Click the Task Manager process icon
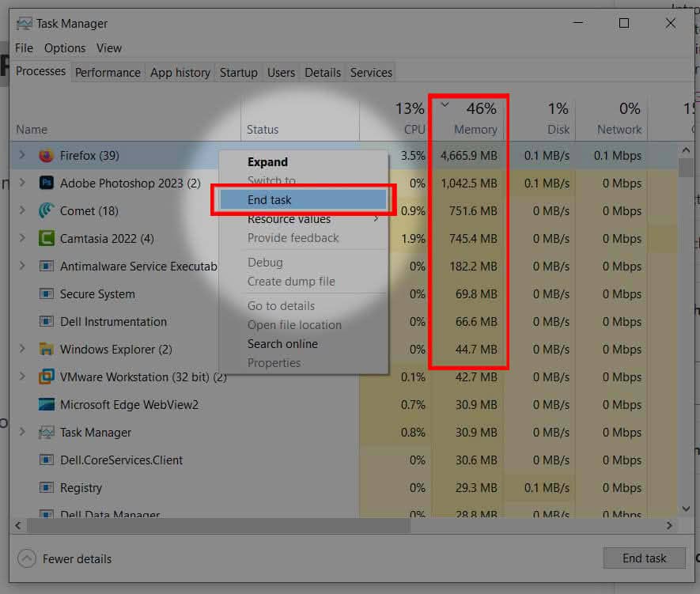The height and width of the screenshot is (594, 700). point(45,433)
